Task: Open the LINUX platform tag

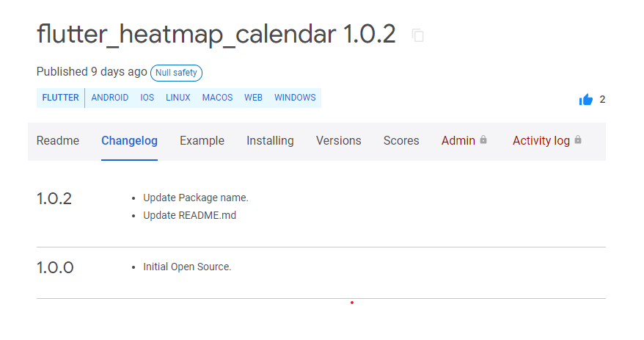Action: [178, 98]
